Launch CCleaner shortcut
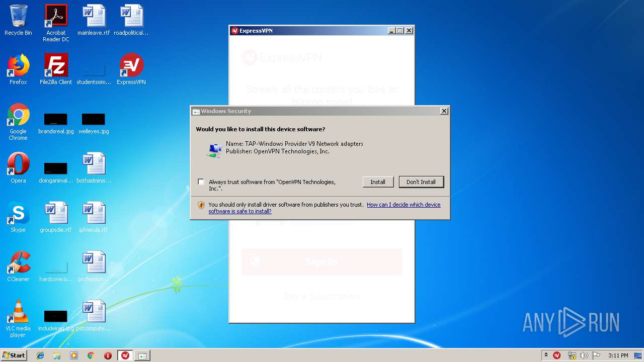The image size is (644, 362). tap(18, 266)
